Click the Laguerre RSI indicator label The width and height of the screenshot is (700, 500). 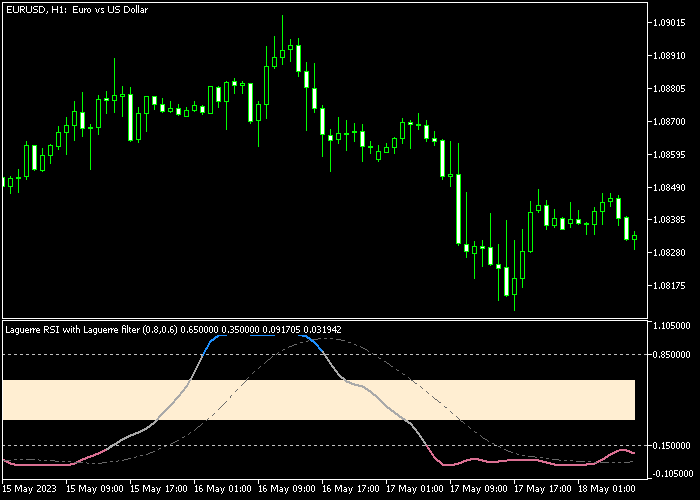pos(173,330)
